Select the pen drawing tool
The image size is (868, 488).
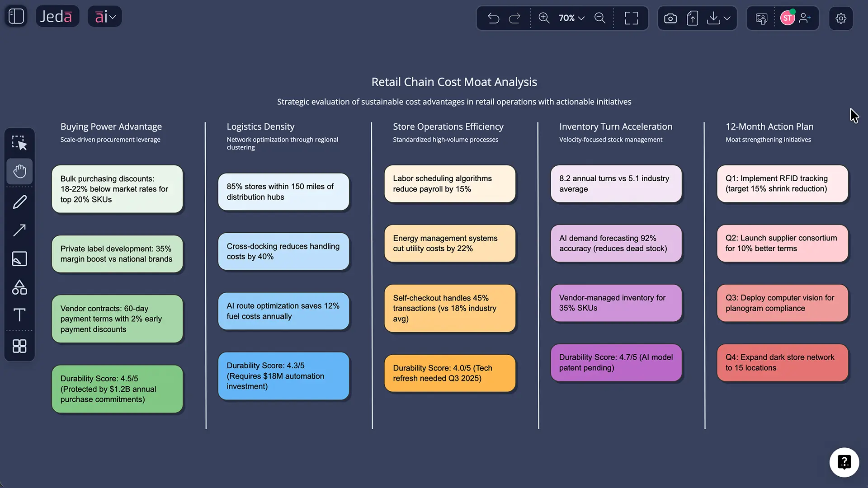[x=19, y=202]
